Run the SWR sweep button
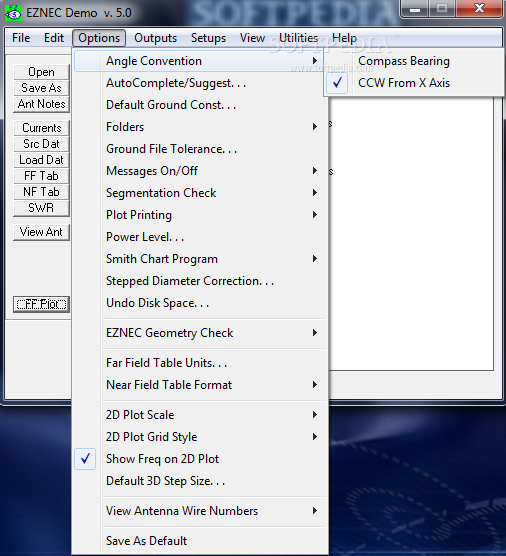Viewport: 506px width, 556px height. (x=41, y=208)
